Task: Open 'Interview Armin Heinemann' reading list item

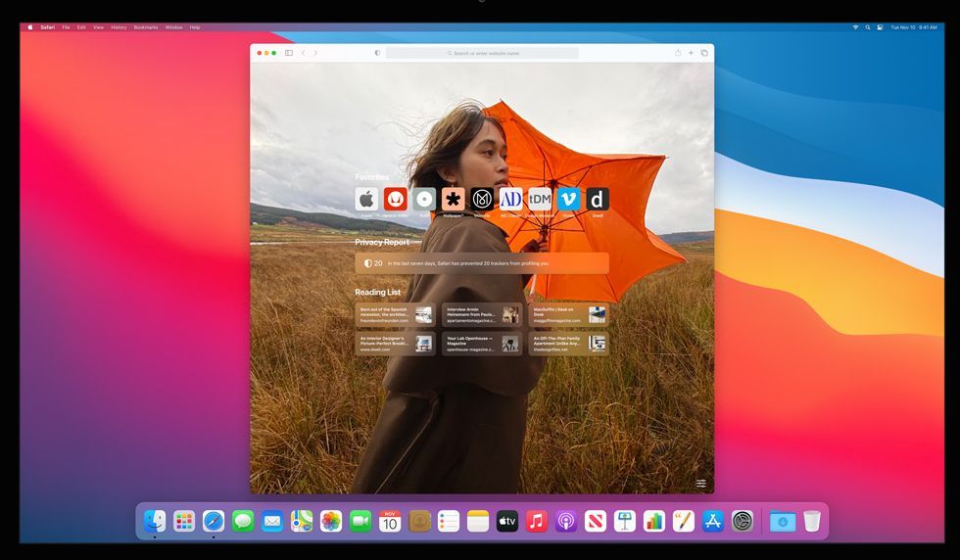Action: [x=482, y=314]
